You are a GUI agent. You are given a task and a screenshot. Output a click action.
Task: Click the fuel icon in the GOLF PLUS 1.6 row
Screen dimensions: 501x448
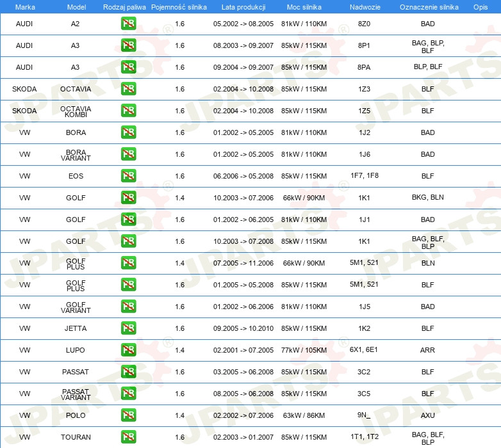point(128,285)
